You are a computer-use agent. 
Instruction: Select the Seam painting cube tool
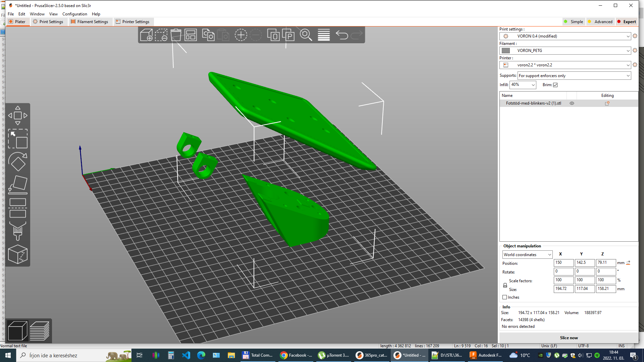pyautogui.click(x=18, y=254)
